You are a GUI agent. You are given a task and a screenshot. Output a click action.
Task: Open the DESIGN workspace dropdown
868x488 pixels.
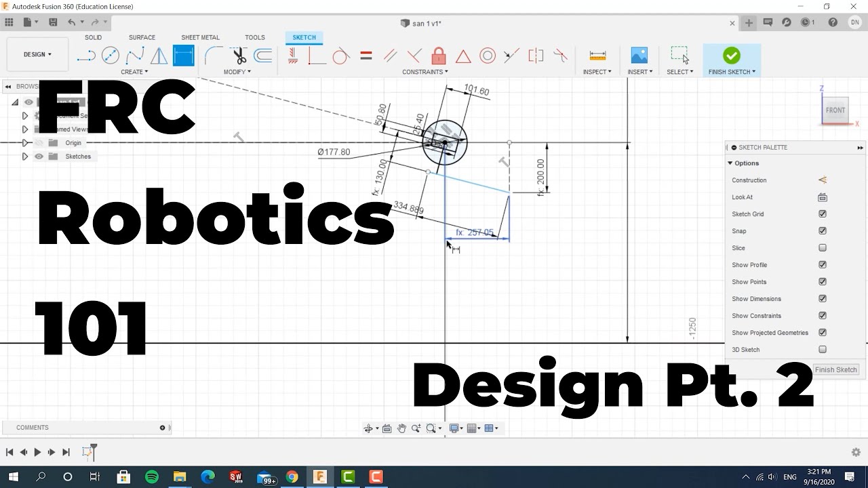pos(37,54)
